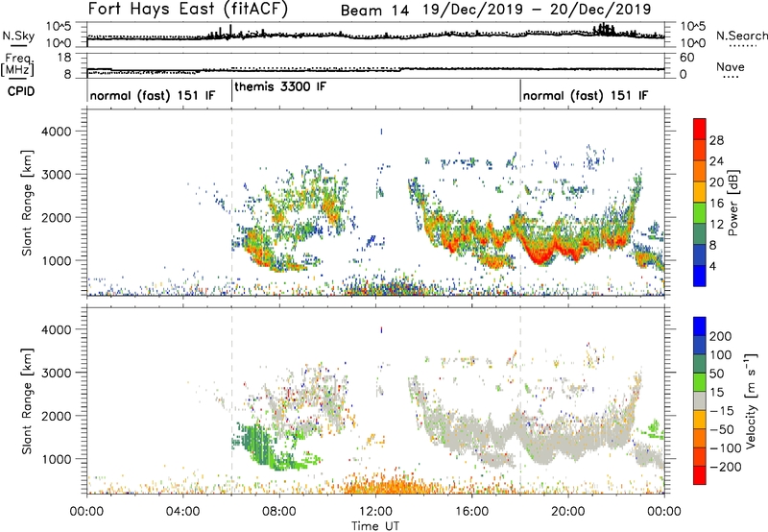Viewport: 768px width, 532px height.
Task: Click the date range '19/Dec/2019 – 20/Dec/2019'
Action: 537,10
